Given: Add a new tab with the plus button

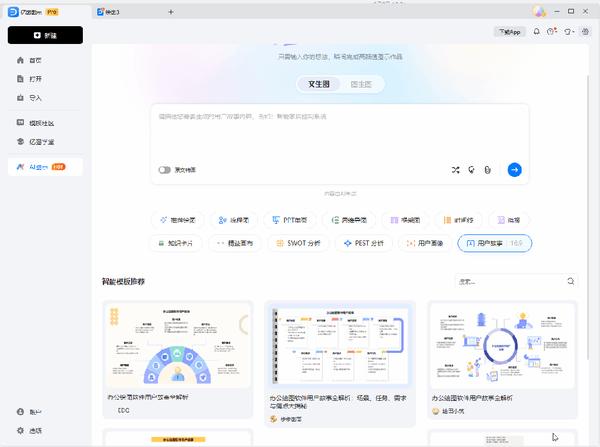Looking at the screenshot, I should 171,12.
